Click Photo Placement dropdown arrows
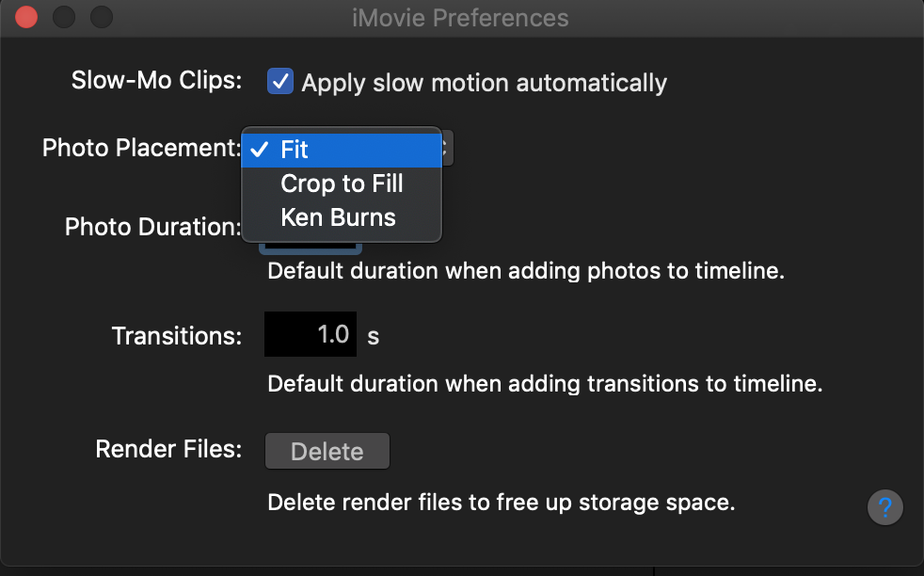This screenshot has width=924, height=576. (448, 147)
